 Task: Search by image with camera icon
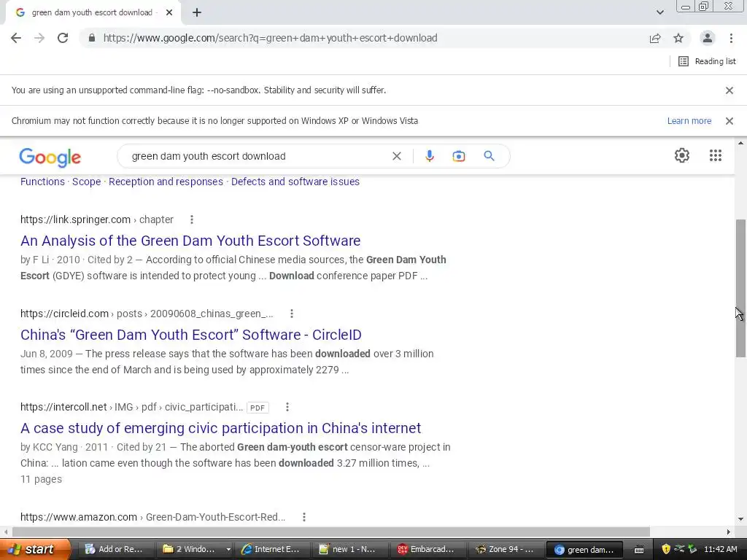tap(458, 156)
